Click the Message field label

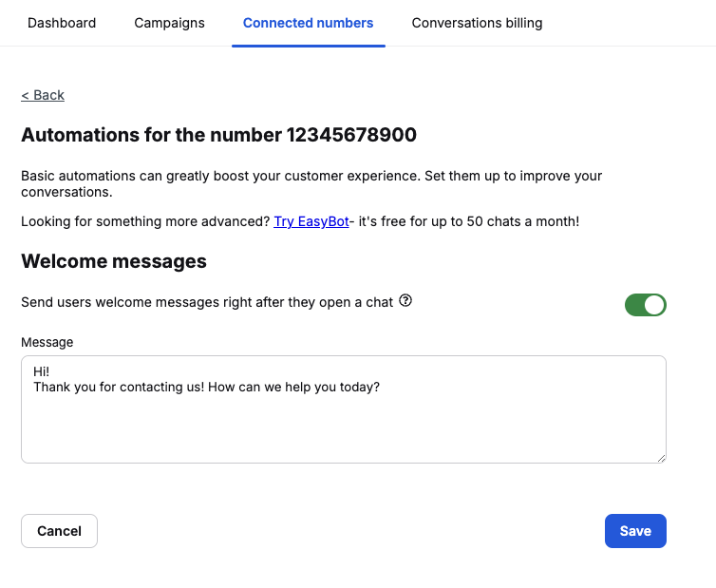(47, 342)
